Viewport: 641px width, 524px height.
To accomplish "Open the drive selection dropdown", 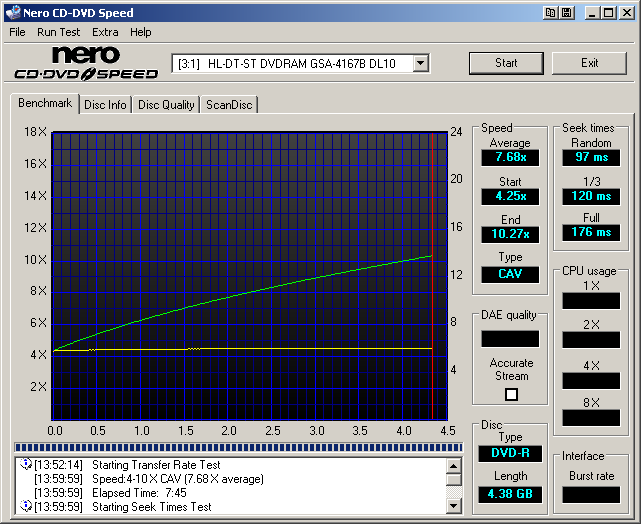I will (421, 63).
